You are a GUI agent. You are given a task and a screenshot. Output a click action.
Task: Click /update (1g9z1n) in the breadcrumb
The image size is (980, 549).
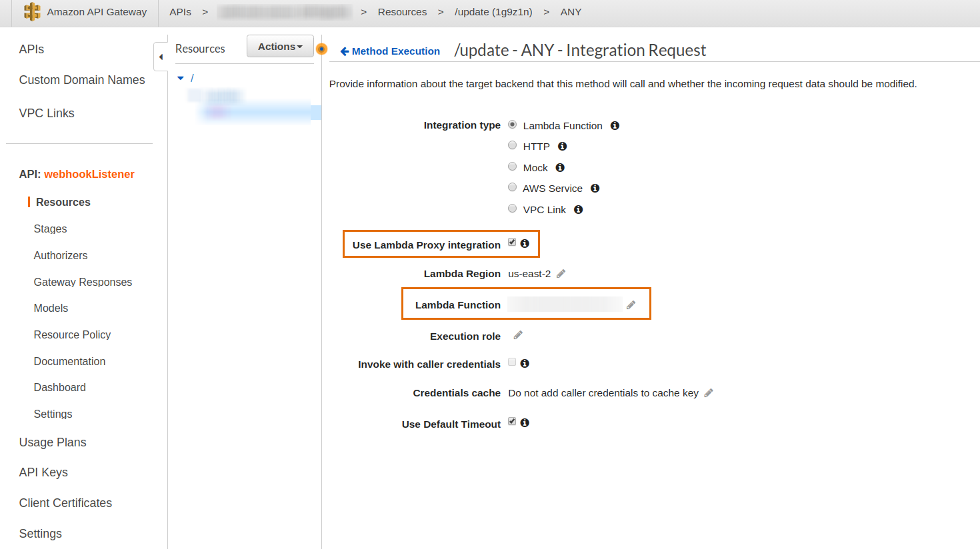coord(493,12)
